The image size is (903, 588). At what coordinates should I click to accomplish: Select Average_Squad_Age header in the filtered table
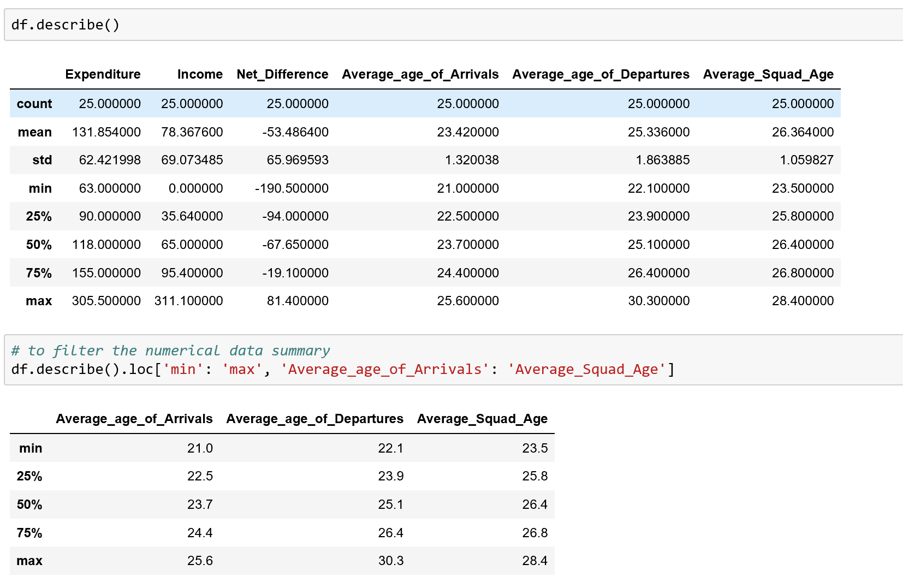(482, 419)
